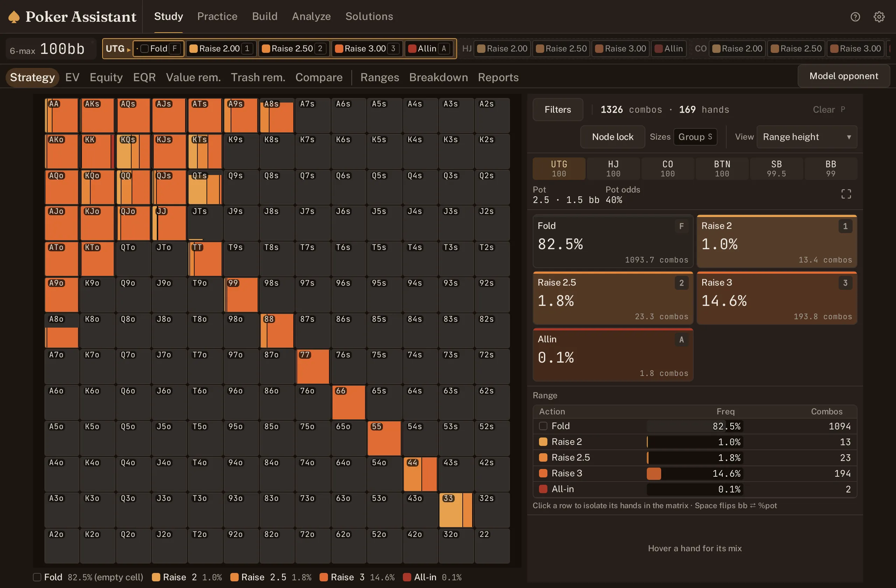Switch to the Practice tab
Image resolution: width=896 pixels, height=588 pixels.
(217, 16)
